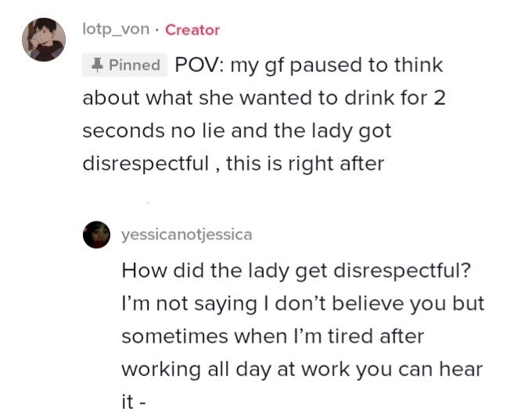Click the line "sometimes when I'm tired after"
518x420 pixels.
272,336
